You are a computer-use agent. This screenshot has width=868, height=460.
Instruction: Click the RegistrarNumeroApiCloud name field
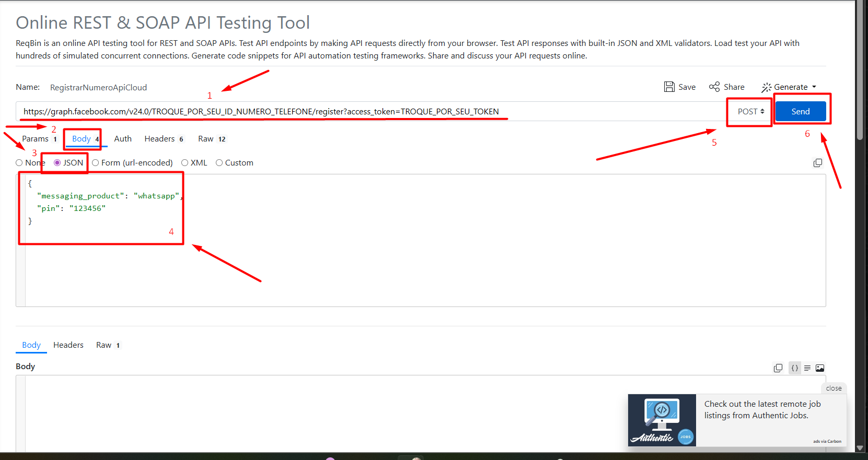[98, 88]
